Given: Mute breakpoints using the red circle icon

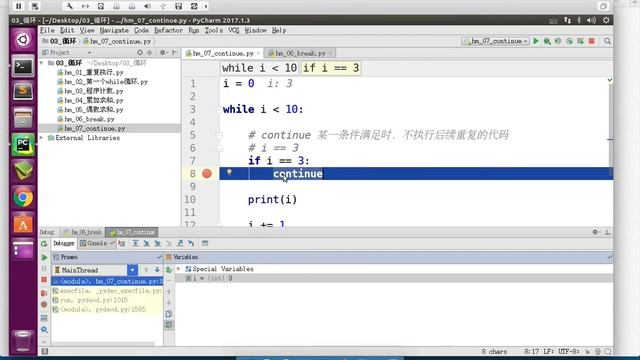Looking at the screenshot, I should coord(44,304).
